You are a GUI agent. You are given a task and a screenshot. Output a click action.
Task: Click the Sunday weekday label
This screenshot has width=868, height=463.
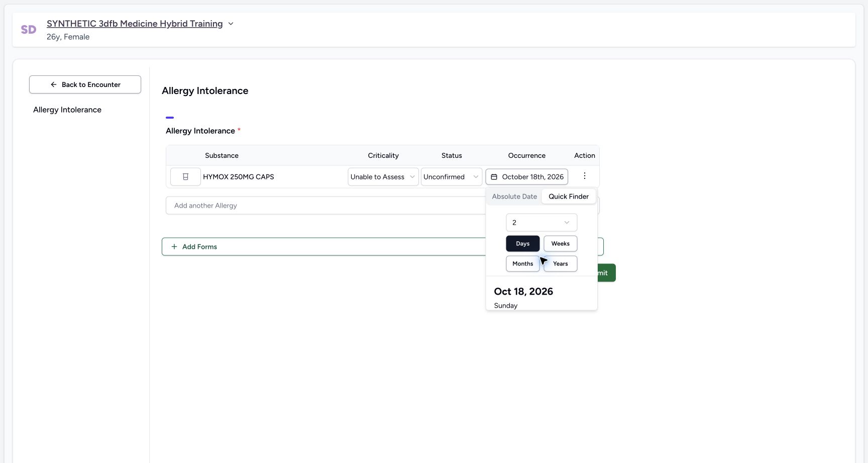pyautogui.click(x=505, y=306)
